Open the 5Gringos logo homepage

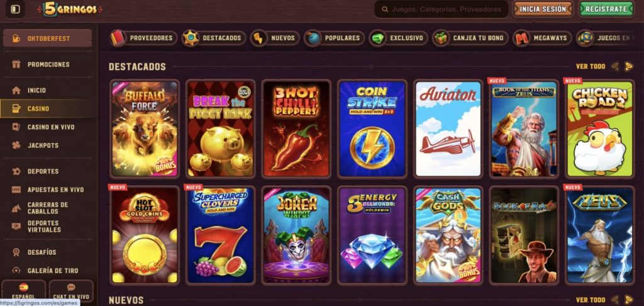70,9
